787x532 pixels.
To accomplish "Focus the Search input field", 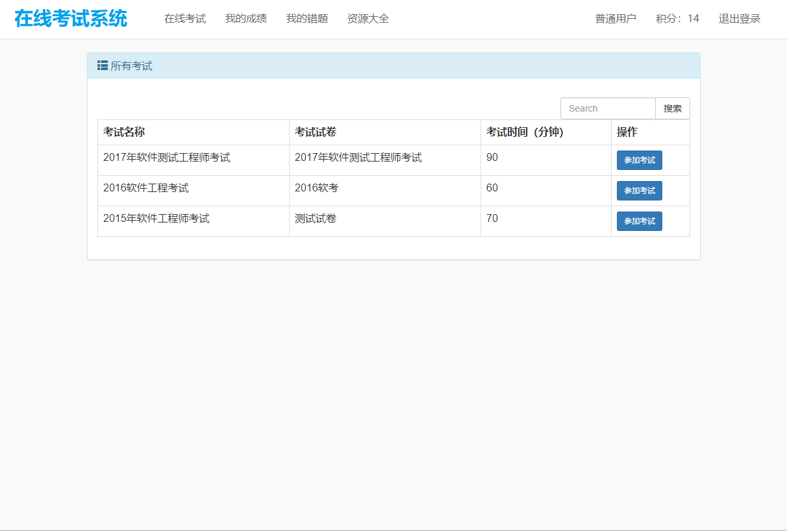I will pyautogui.click(x=608, y=108).
